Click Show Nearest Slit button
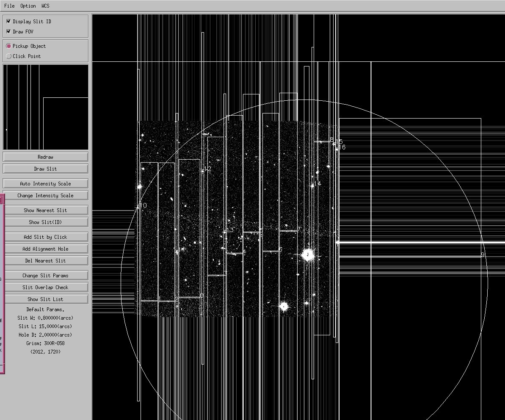Screen dimensions: 505x420 coord(46,210)
